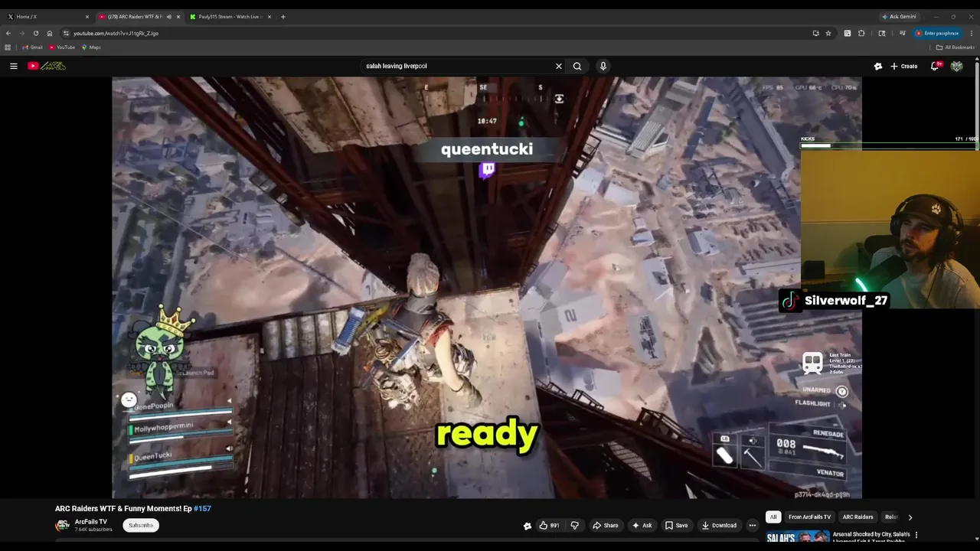The height and width of the screenshot is (551, 980).
Task: Click the Create button
Action: pyautogui.click(x=904, y=66)
